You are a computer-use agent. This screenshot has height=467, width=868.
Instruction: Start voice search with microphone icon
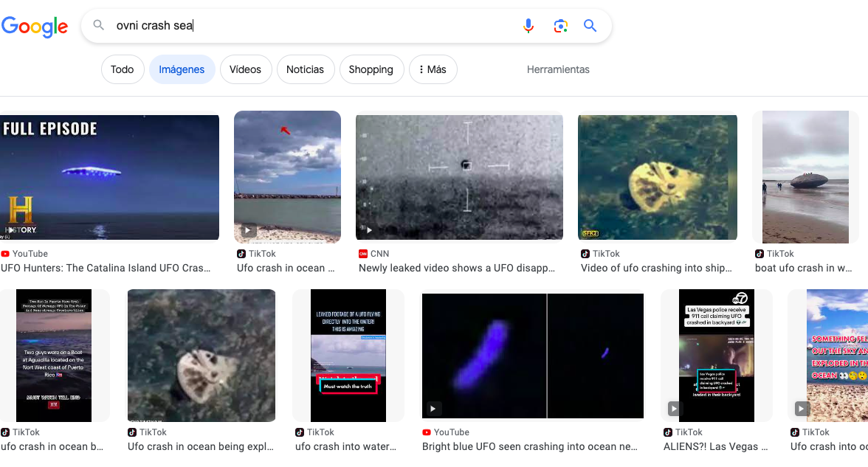coord(528,26)
